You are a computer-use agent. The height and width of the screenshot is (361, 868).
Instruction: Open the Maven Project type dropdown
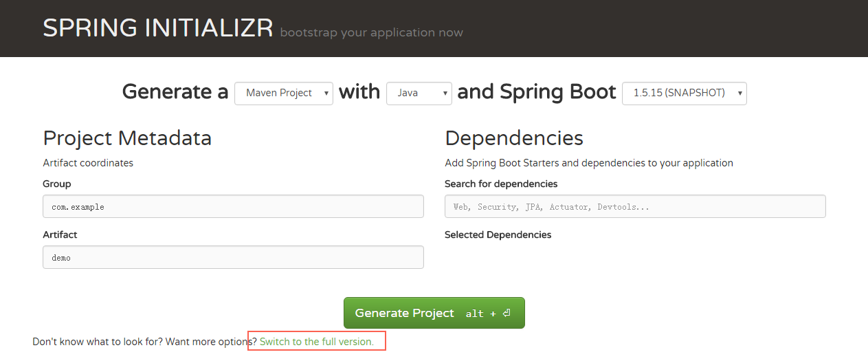tap(284, 94)
